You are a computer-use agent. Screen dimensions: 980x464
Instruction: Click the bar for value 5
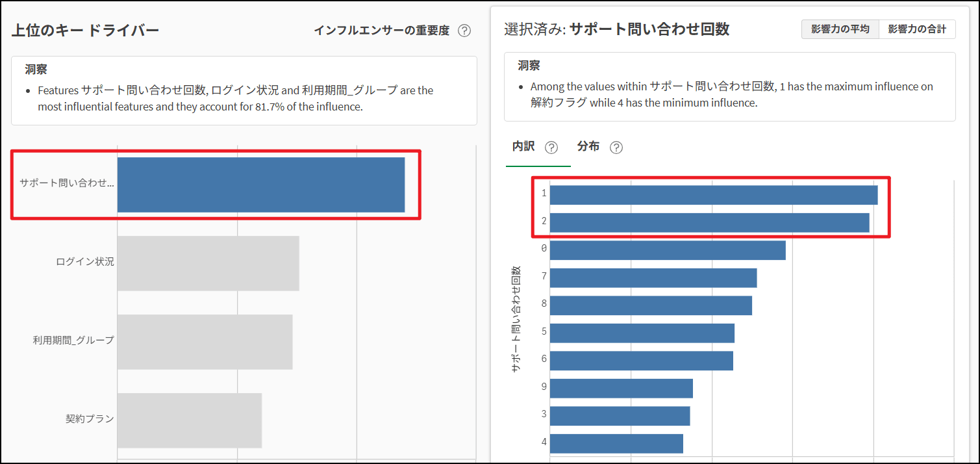(642, 333)
